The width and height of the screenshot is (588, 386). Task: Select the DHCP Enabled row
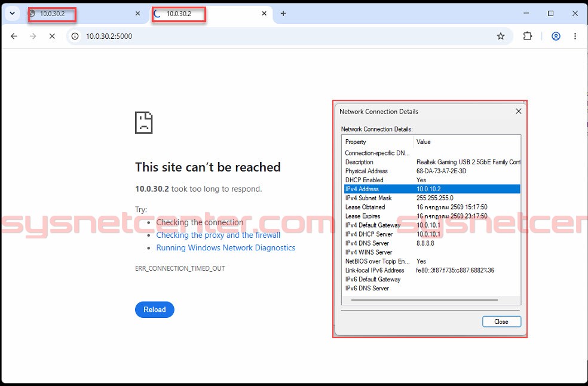coord(432,180)
